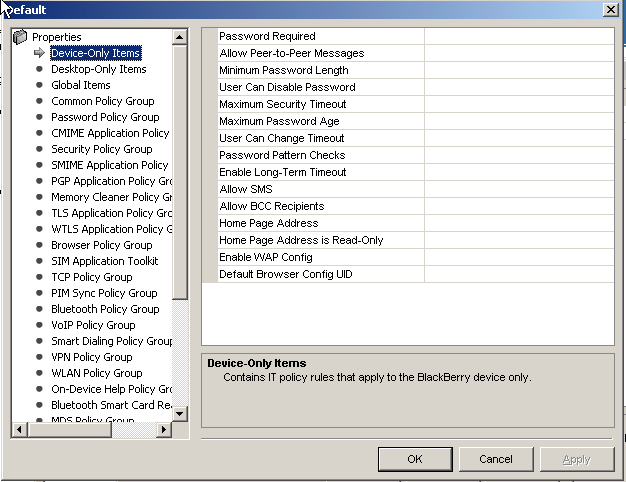Select Desktop-Only Items in the tree
626x482 pixels.
(x=99, y=69)
